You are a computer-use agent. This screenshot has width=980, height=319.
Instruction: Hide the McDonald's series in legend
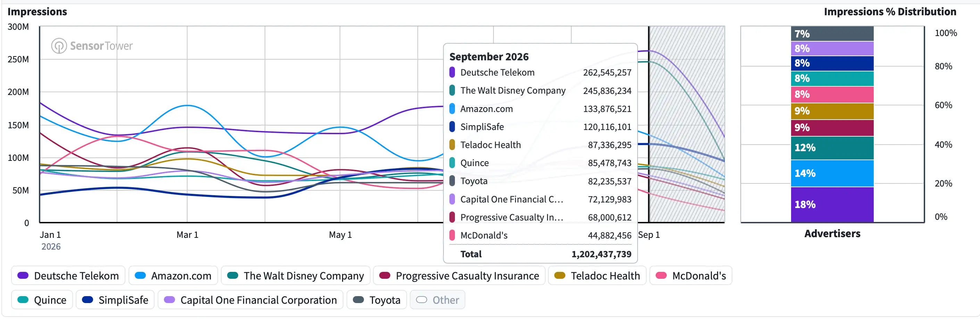point(691,276)
